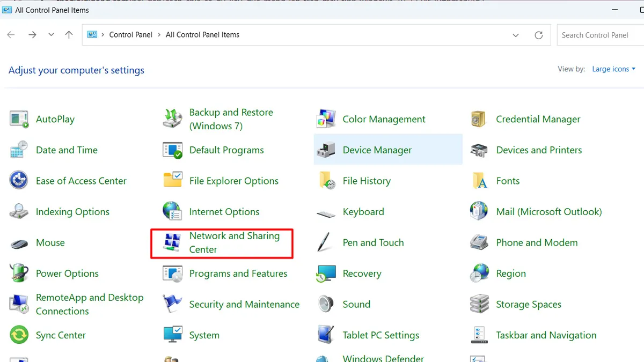Viewport: 644px width, 362px height.
Task: Expand the address bar history dropdown
Action: [515, 34]
